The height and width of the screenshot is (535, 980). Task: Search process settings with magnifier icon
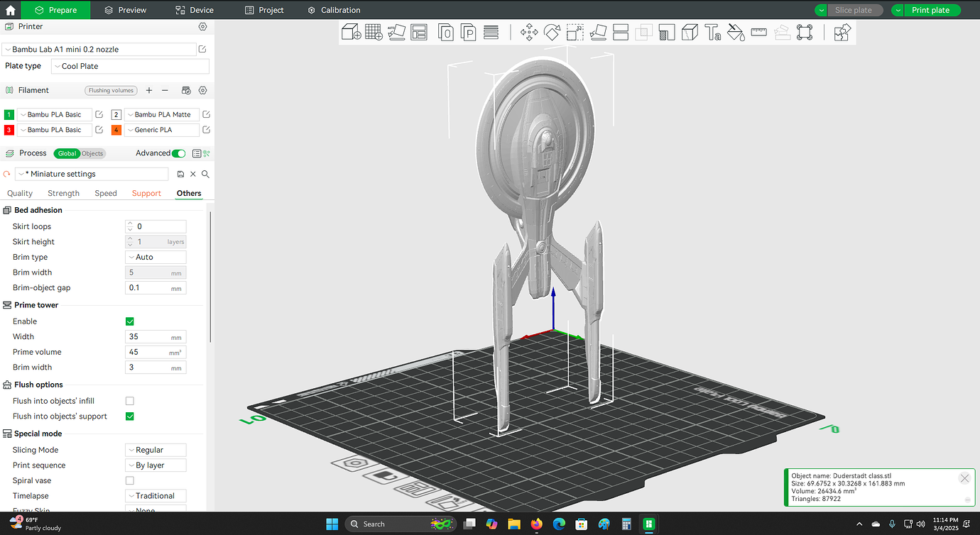(205, 174)
